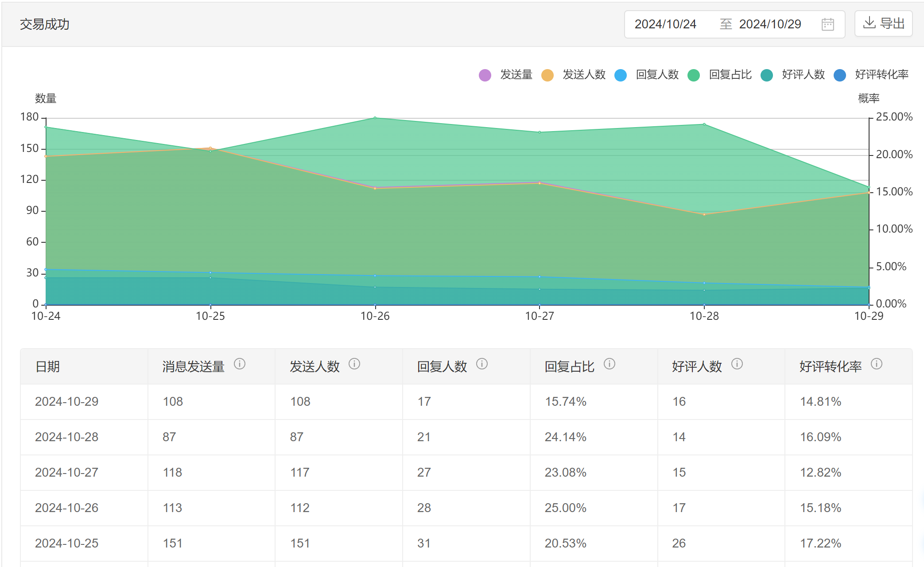The image size is (924, 567).
Task: Click the teal 好评人数 legend dot
Action: [767, 75]
